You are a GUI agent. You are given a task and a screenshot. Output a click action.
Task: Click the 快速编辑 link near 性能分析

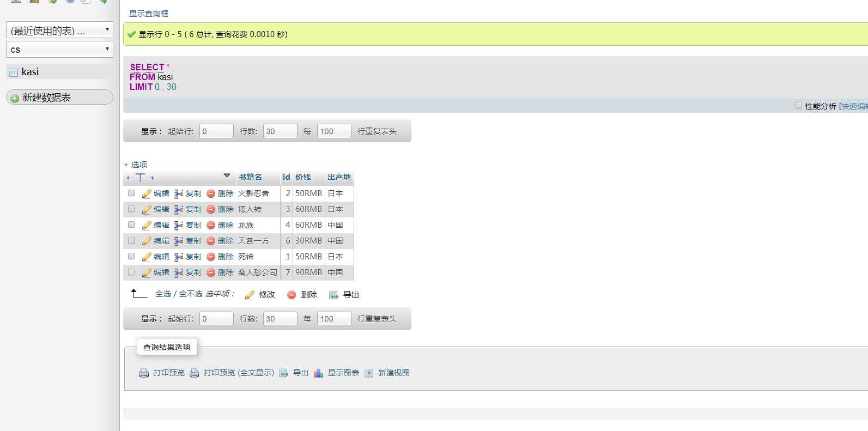(854, 106)
